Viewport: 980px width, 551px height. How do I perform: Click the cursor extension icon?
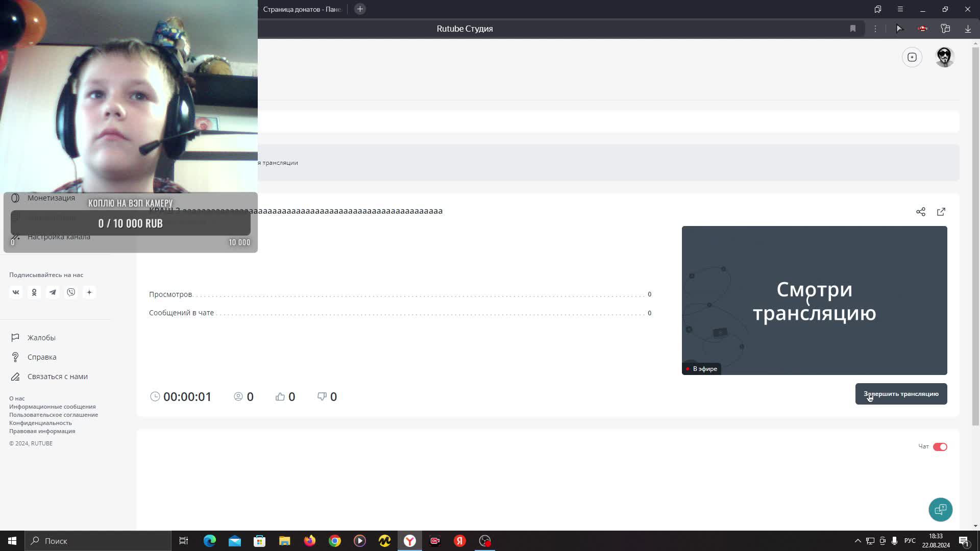(900, 29)
